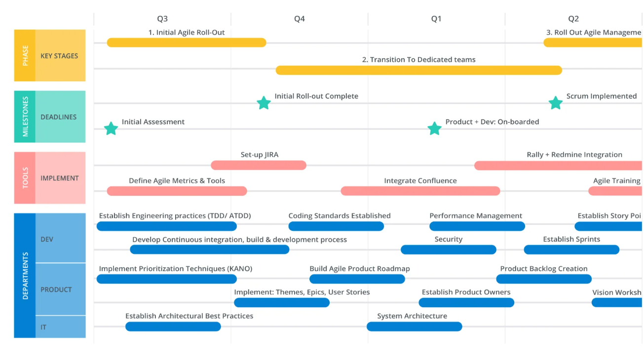Click the Product + Dev On-boarded star
The height and width of the screenshot is (351, 644).
tap(434, 129)
